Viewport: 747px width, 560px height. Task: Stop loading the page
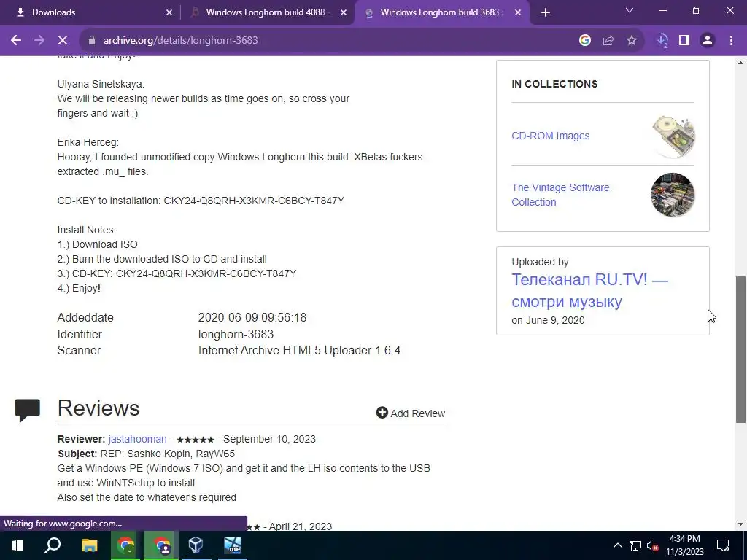pyautogui.click(x=63, y=41)
